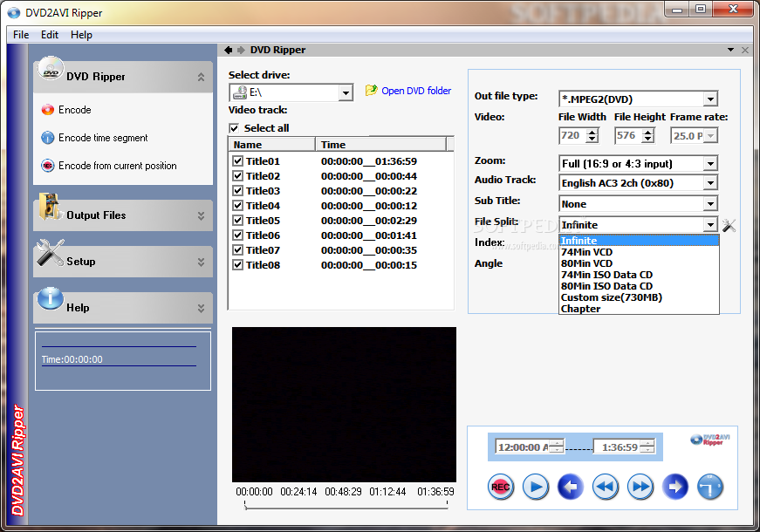Choose Chapter split option
The width and height of the screenshot is (760, 532).
(639, 309)
